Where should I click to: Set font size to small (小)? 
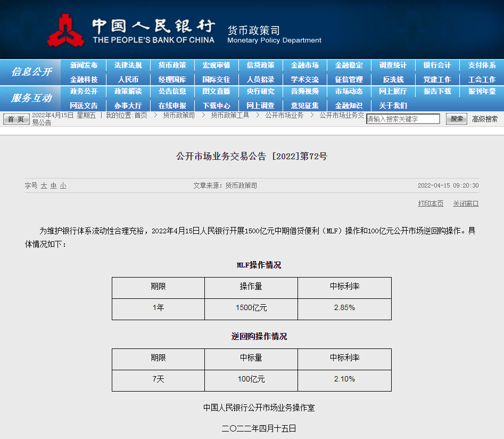tap(63, 186)
